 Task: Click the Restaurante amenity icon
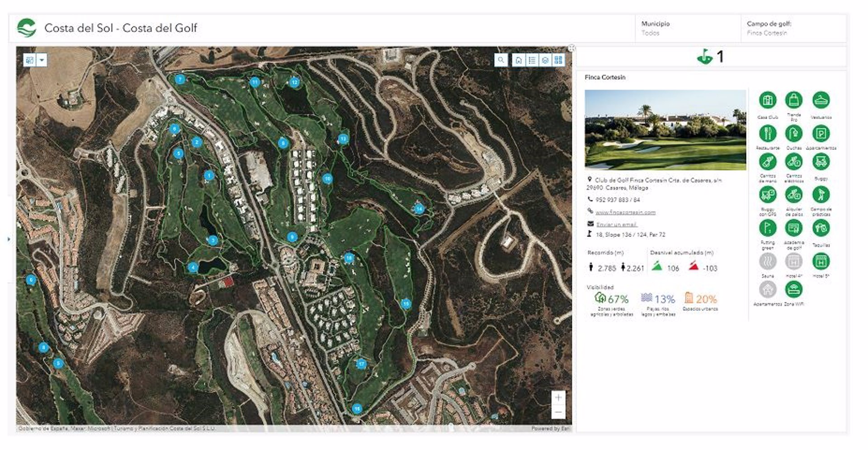[768, 133]
